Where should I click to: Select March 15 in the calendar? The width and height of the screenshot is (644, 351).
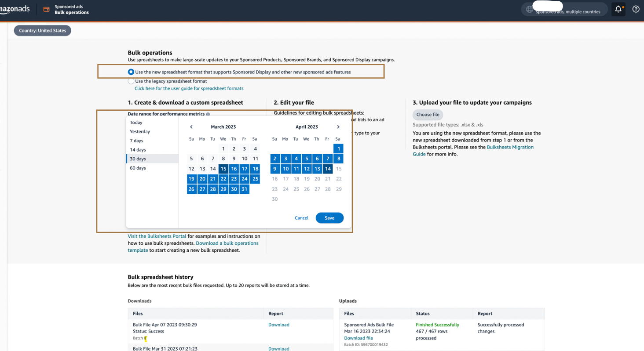pyautogui.click(x=223, y=169)
